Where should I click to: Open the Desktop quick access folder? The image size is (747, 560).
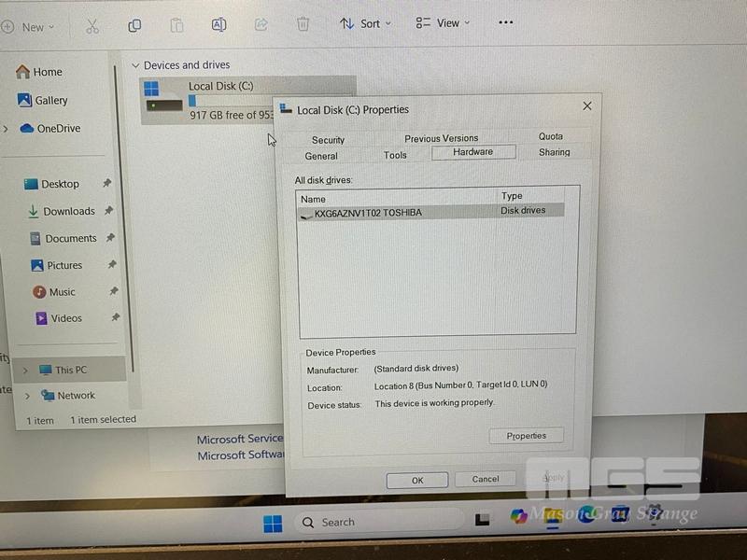click(51, 184)
